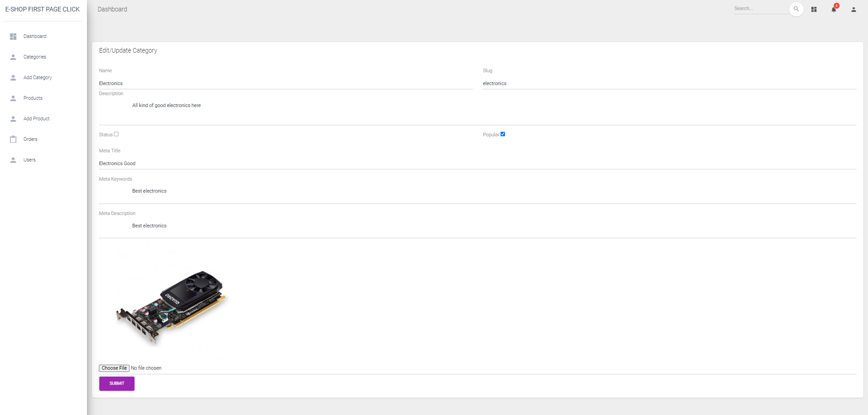Open the Dashboard menu entry

tap(35, 36)
